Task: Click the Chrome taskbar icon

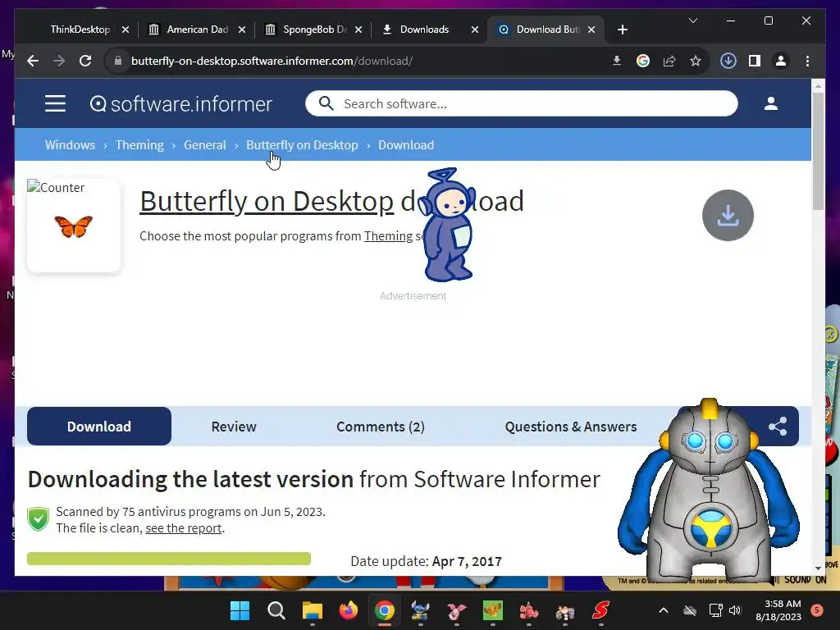Action: (x=384, y=610)
